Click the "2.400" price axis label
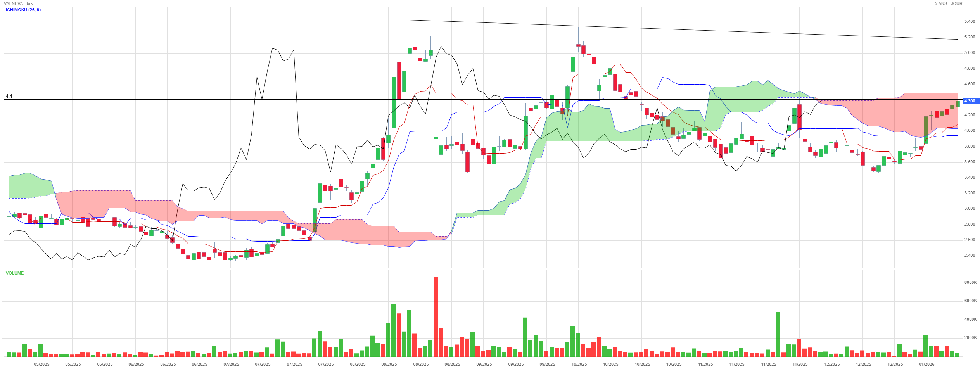Image resolution: width=980 pixels, height=368 pixels. pos(970,255)
